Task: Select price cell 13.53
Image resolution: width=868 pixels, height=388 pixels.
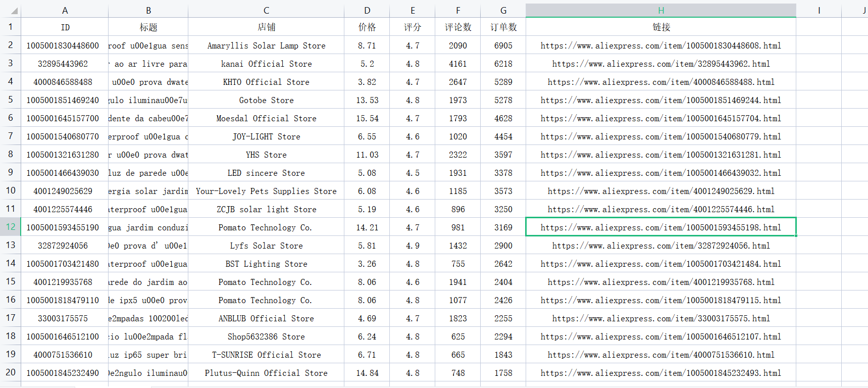Action: coord(367,100)
